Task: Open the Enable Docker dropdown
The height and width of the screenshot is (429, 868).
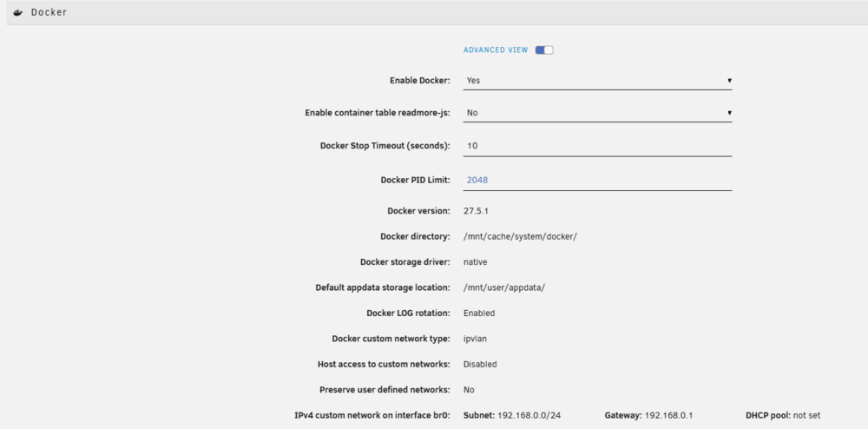Action: [x=597, y=81]
